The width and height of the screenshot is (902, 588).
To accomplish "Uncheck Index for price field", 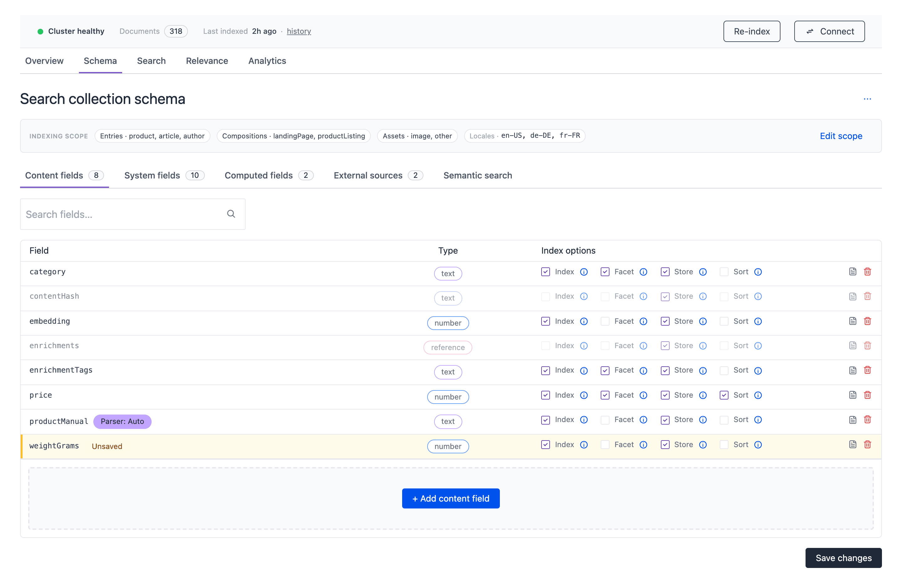I will [x=545, y=395].
